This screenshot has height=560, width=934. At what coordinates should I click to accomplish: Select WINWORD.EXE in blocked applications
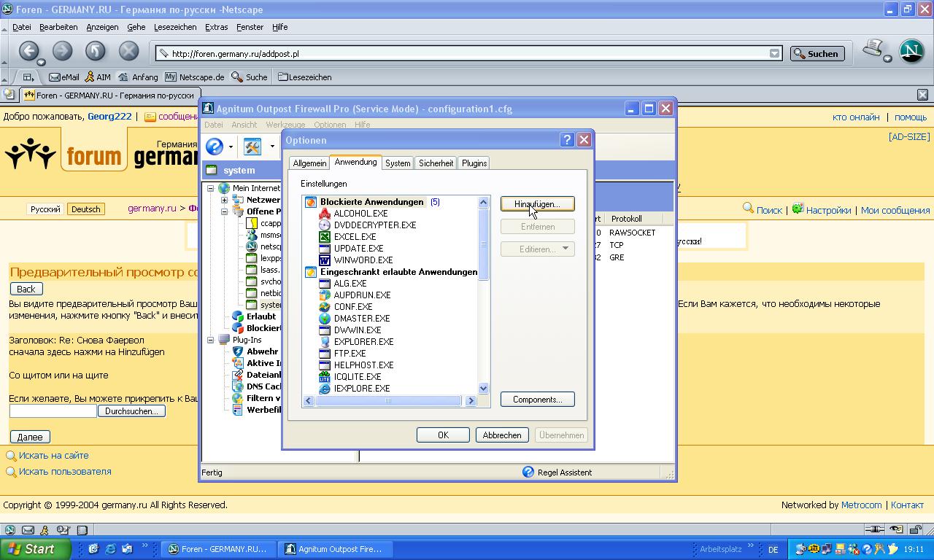point(363,260)
